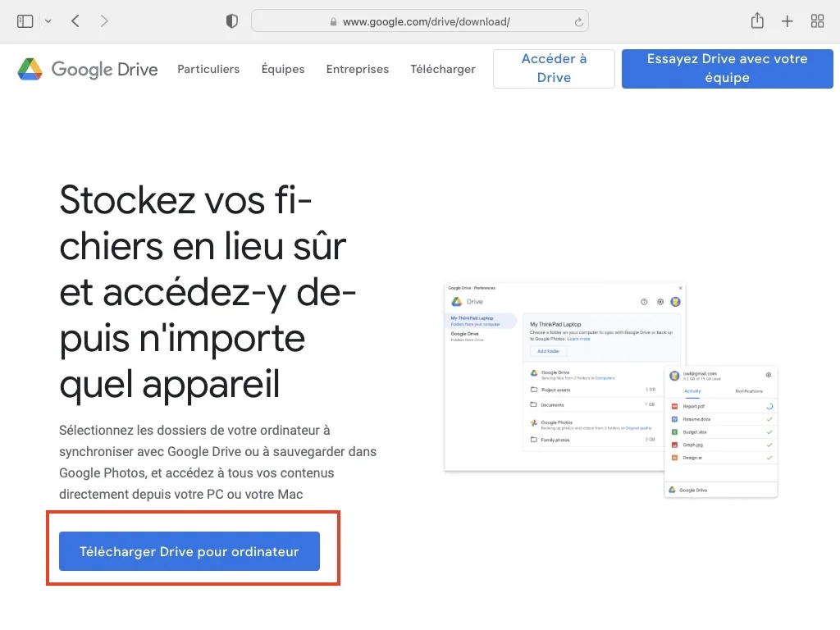
Task: Click the lock icon in the address bar
Action: (x=333, y=22)
